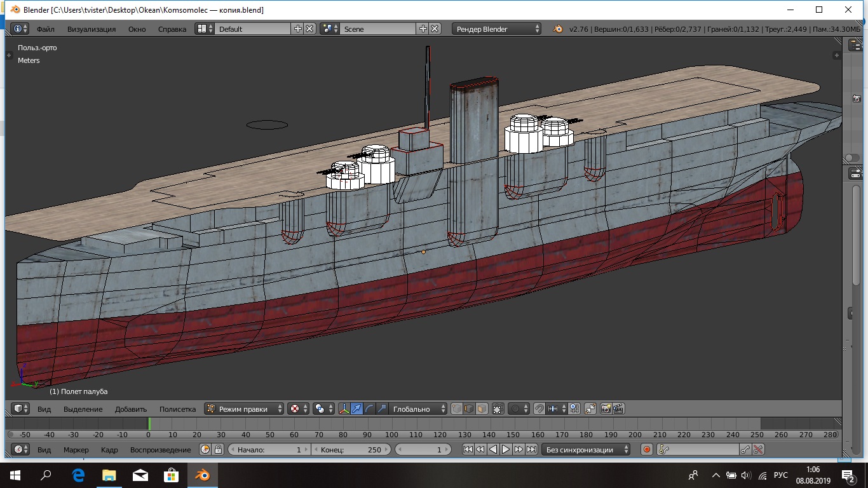Enable vertex select mode
This screenshot has width=868, height=488.
[x=456, y=409]
